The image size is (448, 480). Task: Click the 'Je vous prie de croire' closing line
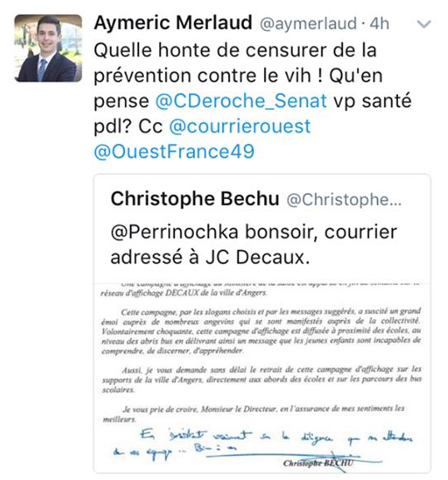(x=253, y=413)
